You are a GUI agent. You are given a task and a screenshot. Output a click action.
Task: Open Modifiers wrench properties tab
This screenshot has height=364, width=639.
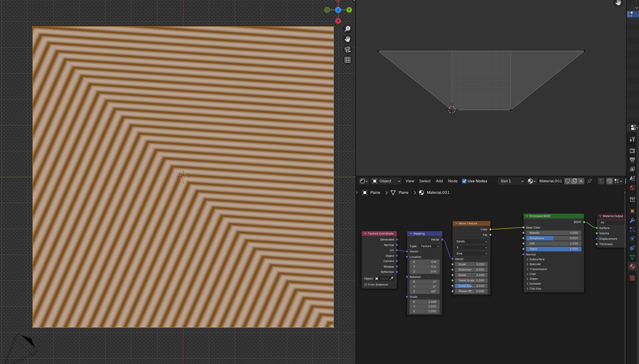coord(632,220)
